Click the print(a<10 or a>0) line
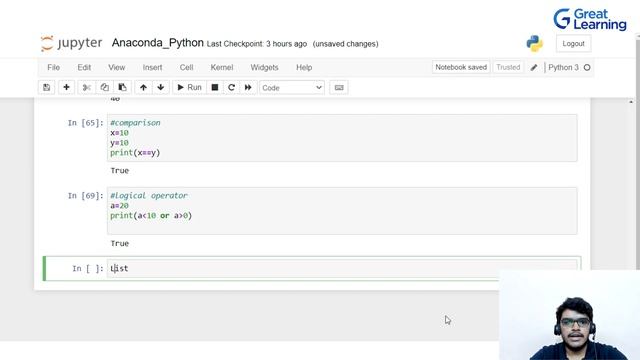Image resolution: width=640 pixels, height=360 pixels. (x=151, y=216)
